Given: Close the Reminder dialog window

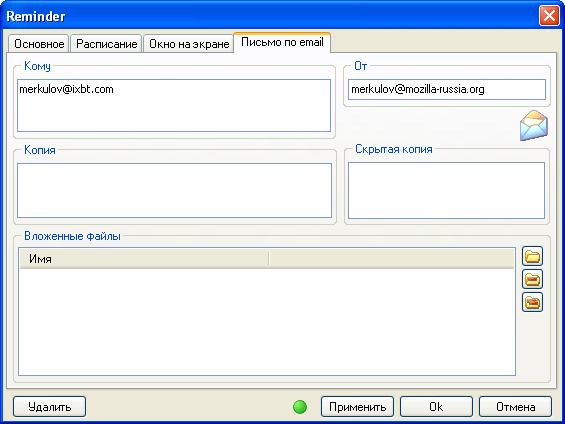Looking at the screenshot, I should point(549,16).
